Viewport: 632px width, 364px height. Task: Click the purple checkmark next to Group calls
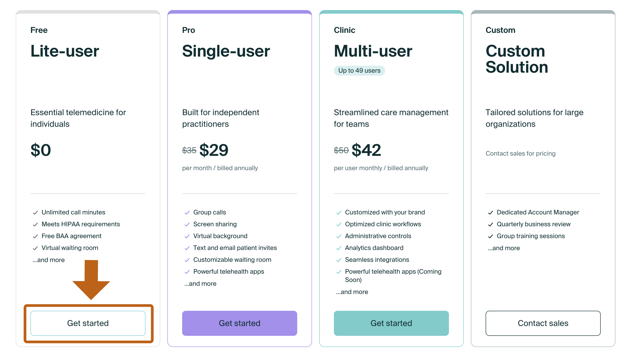click(x=187, y=212)
